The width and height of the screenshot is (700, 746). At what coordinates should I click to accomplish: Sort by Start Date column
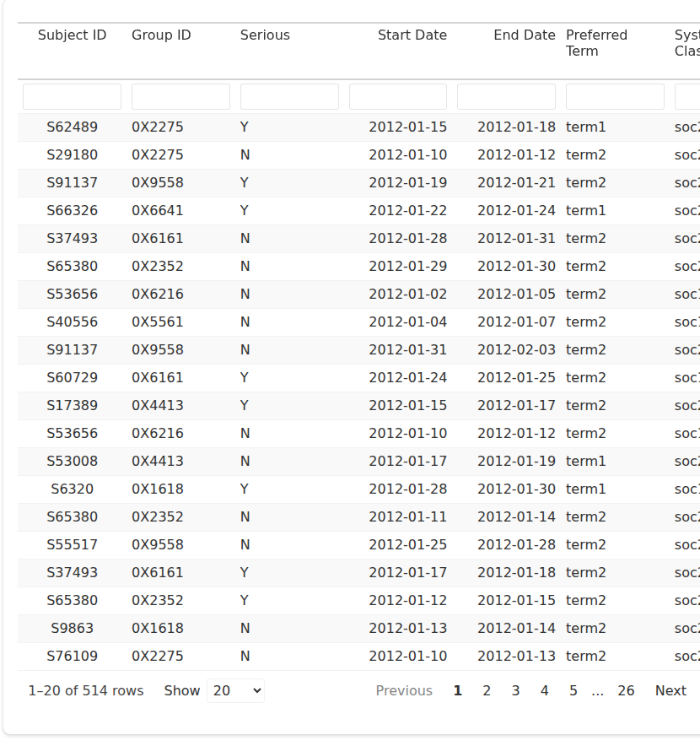pyautogui.click(x=412, y=35)
